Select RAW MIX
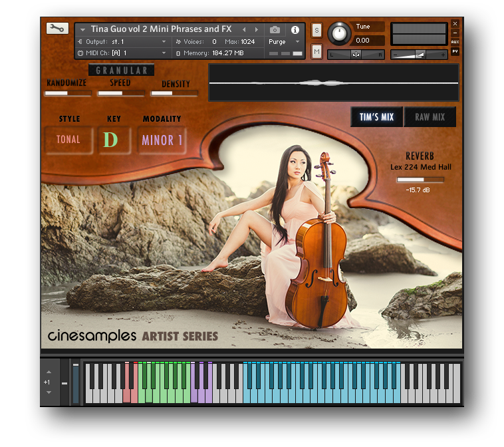Image resolution: width=504 pixels, height=447 pixels. [x=430, y=117]
